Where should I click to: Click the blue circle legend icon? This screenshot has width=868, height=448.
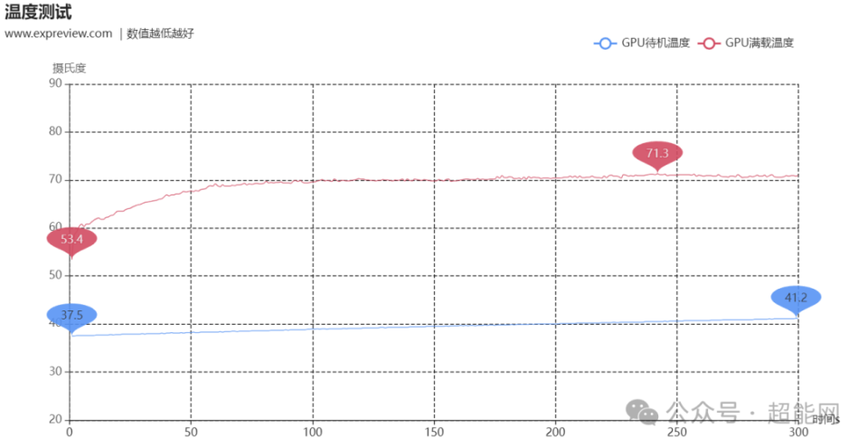point(605,43)
